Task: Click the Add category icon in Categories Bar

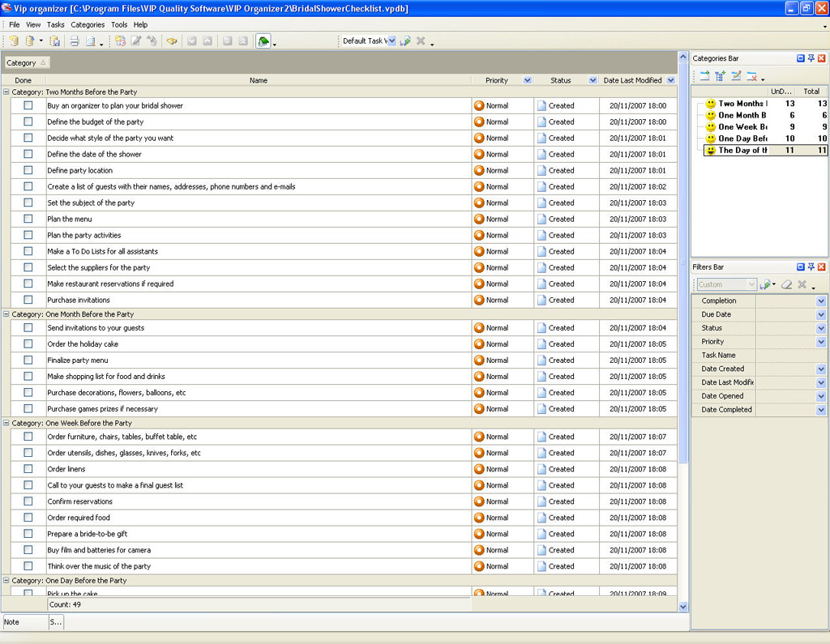Action: [x=704, y=76]
